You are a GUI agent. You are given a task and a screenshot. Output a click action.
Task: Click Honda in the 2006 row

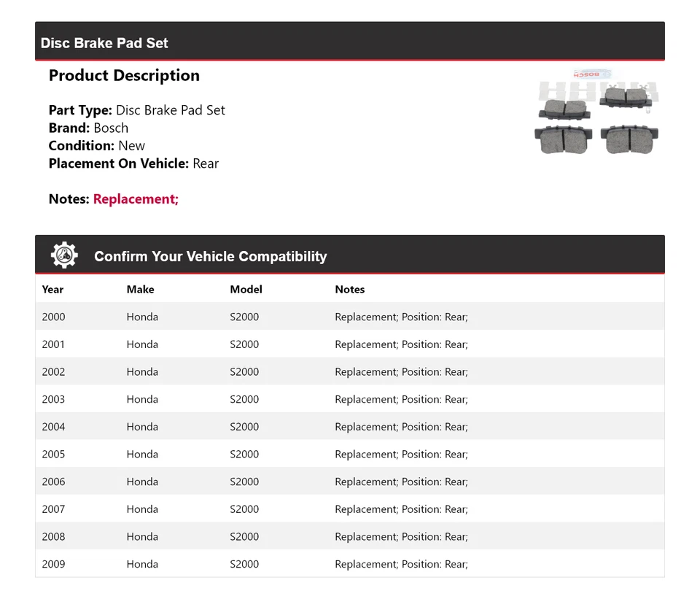(142, 482)
